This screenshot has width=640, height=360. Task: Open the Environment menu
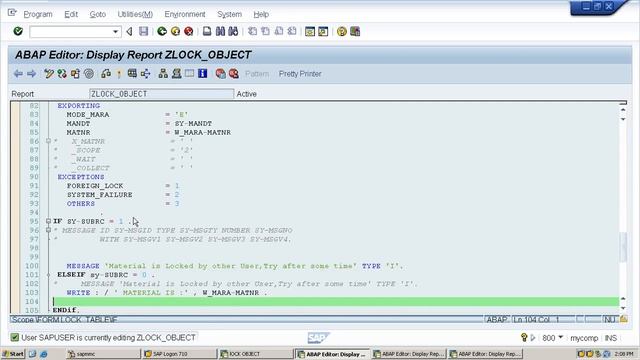pyautogui.click(x=185, y=14)
